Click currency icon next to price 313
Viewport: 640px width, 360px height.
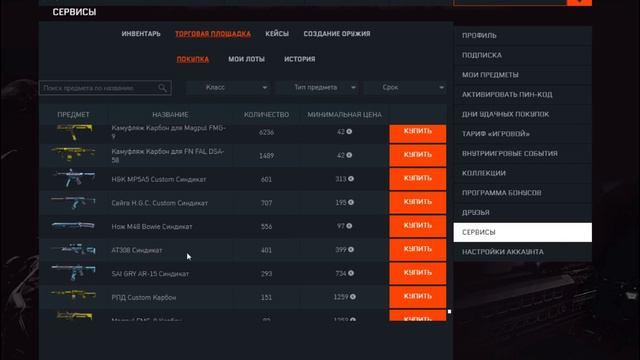(x=351, y=179)
